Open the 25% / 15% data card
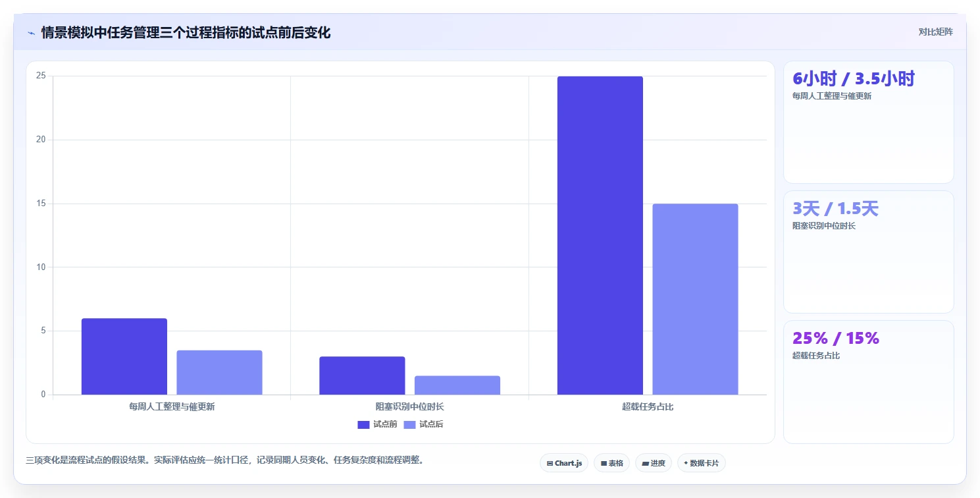 (x=868, y=382)
